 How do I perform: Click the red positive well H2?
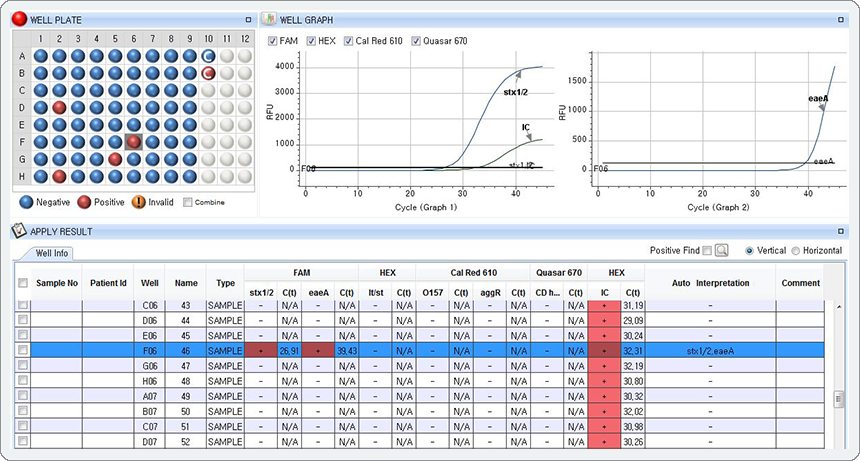tap(59, 176)
